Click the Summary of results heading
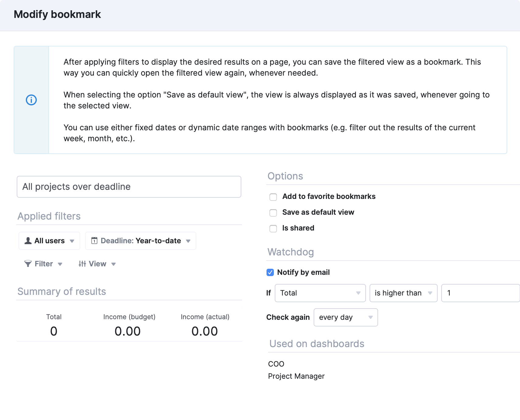 pyautogui.click(x=62, y=292)
